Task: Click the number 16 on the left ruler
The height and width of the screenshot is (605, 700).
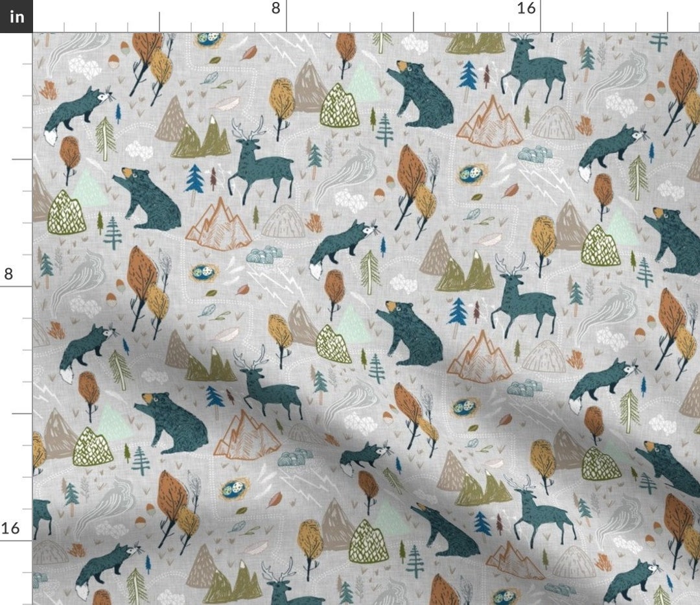Action: click(x=12, y=528)
